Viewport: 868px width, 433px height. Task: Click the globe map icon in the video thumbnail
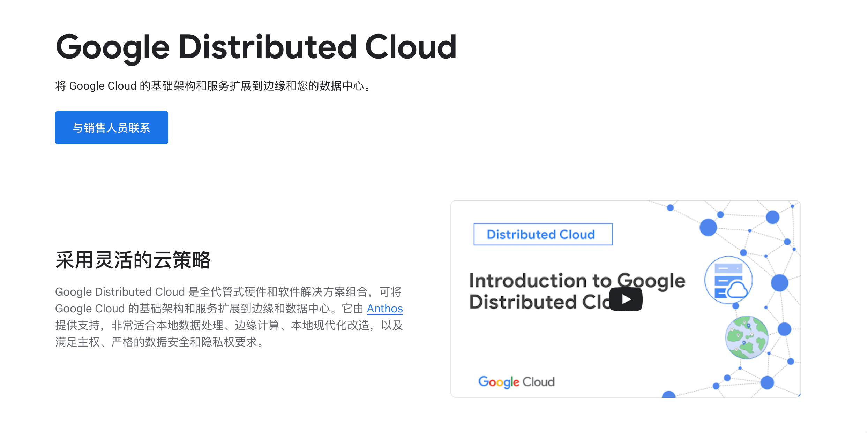click(747, 337)
